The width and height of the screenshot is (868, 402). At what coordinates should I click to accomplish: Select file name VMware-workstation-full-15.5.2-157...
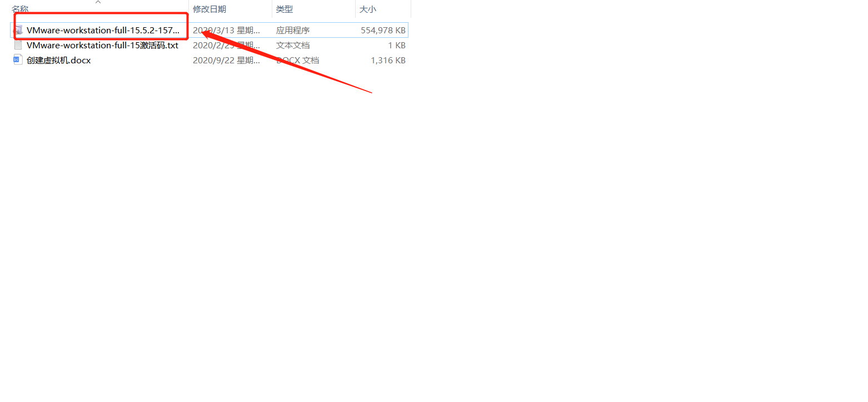(x=103, y=30)
